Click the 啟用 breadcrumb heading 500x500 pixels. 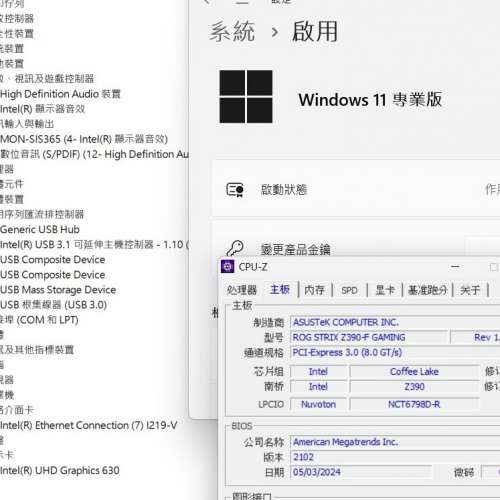315,31
